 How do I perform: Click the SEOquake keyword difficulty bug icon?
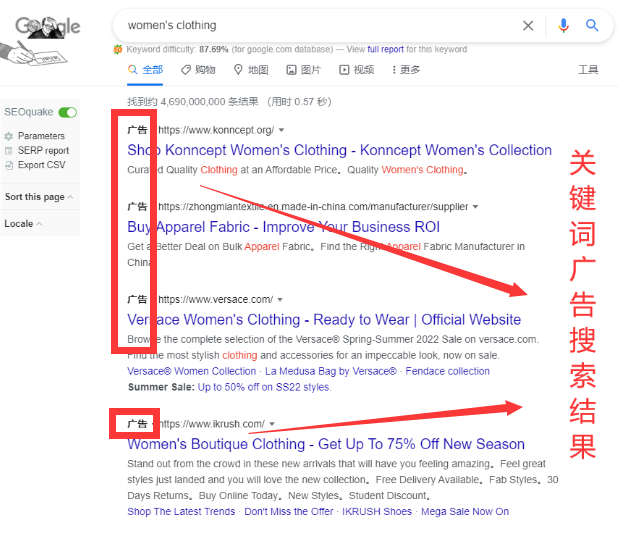[118, 49]
